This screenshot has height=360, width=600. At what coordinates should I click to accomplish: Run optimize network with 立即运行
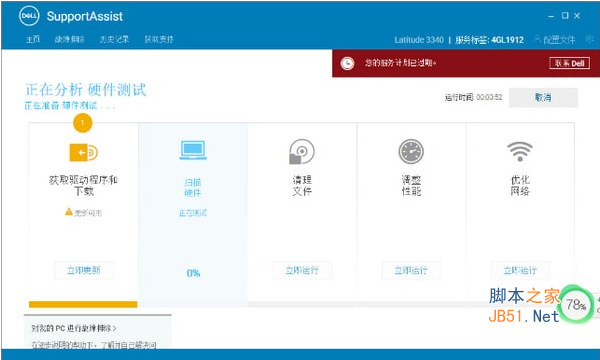(x=520, y=270)
